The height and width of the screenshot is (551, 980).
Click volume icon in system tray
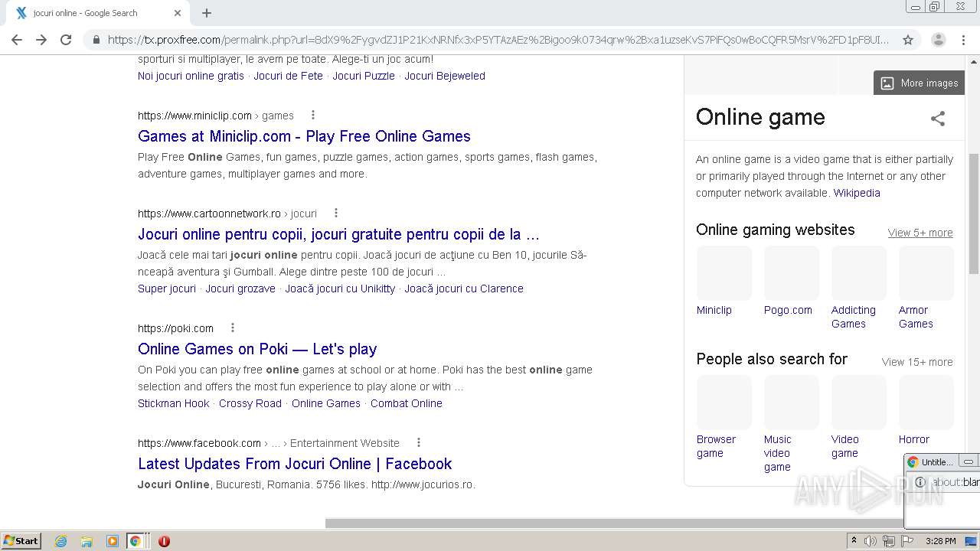point(871,541)
